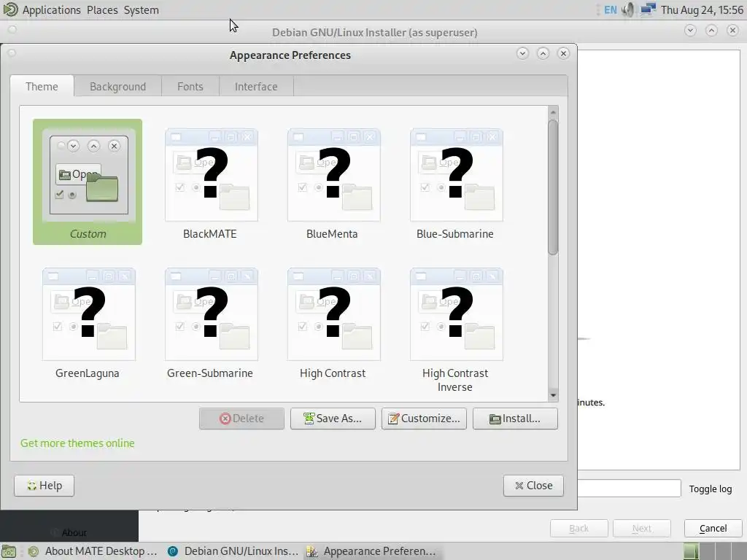Image resolution: width=747 pixels, height=560 pixels.
Task: Click Toggle log in the installer window
Action: pyautogui.click(x=711, y=489)
